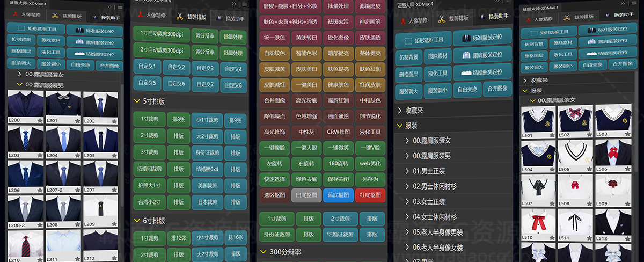Click the star icon on suit L205
This screenshot has height=262, width=644.
114,156
